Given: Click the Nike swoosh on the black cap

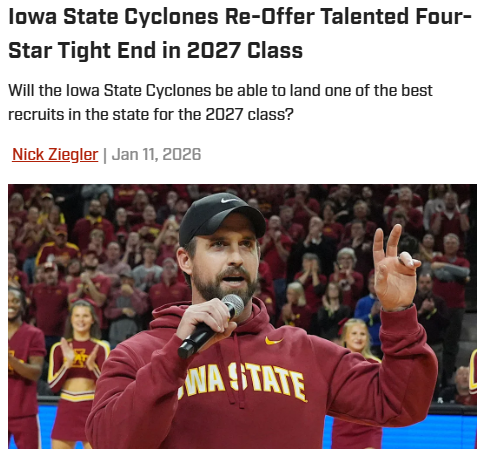Looking at the screenshot, I should pos(229,201).
